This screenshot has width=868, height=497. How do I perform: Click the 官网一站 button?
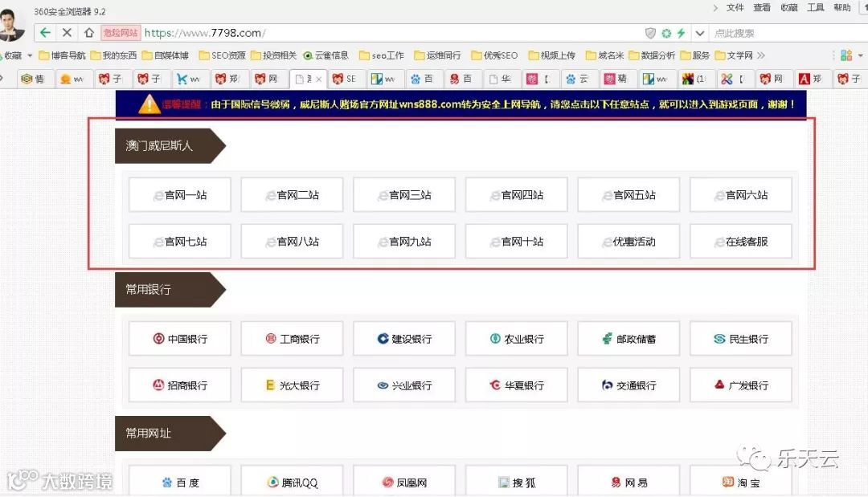180,195
